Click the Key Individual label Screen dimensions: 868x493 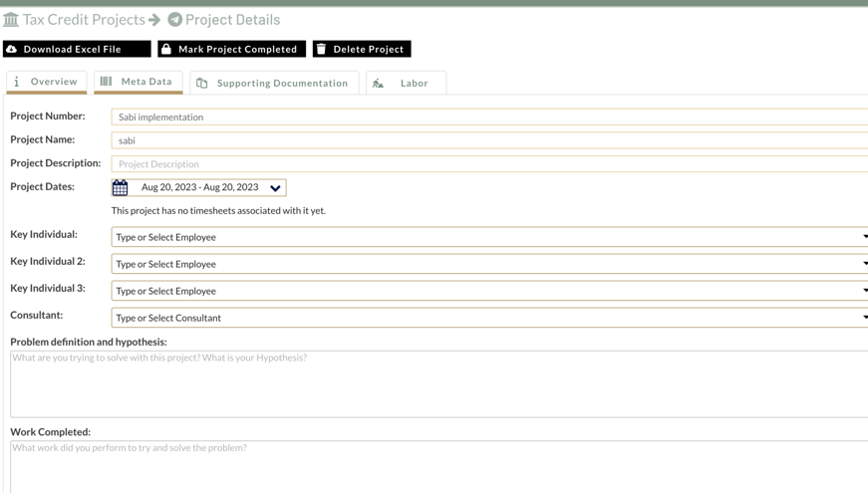tap(44, 234)
